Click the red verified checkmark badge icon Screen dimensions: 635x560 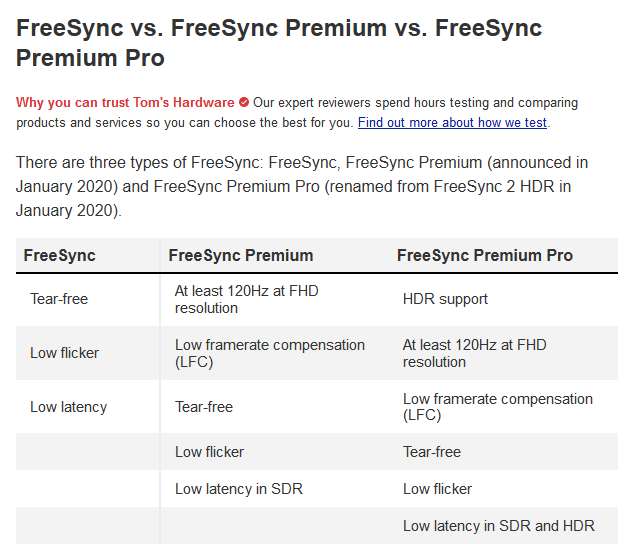click(x=244, y=103)
